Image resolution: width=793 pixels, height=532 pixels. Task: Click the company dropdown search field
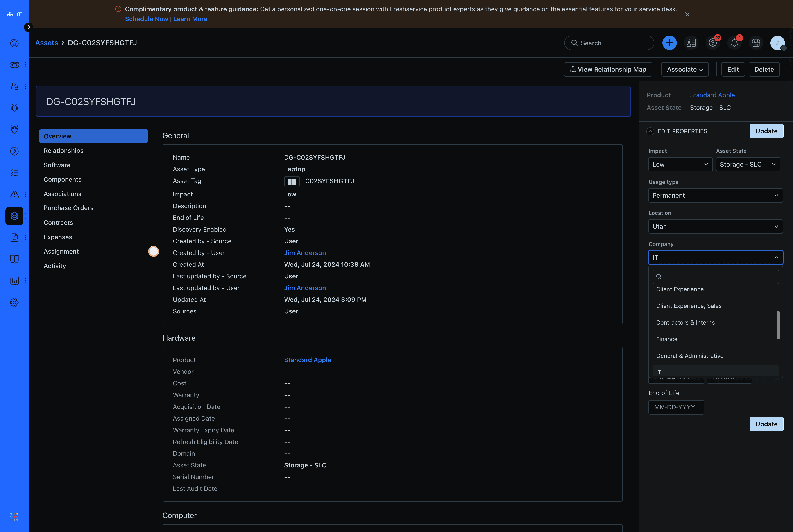pyautogui.click(x=716, y=277)
